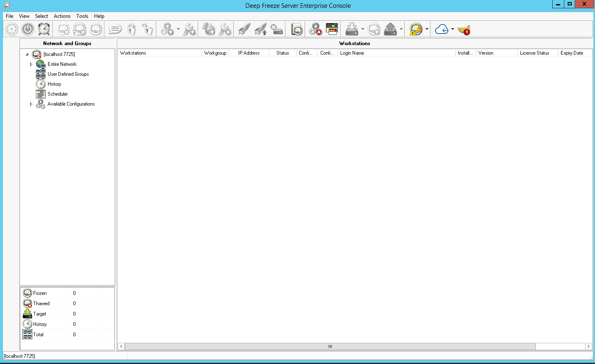
Task: Sort by the Workgroup column header
Action: (x=215, y=53)
